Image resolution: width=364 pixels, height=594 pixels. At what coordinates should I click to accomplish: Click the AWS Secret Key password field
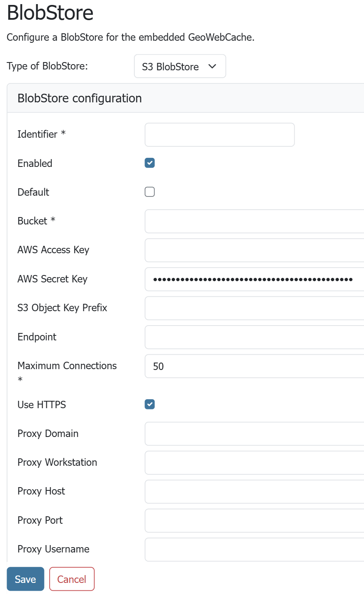click(x=254, y=280)
